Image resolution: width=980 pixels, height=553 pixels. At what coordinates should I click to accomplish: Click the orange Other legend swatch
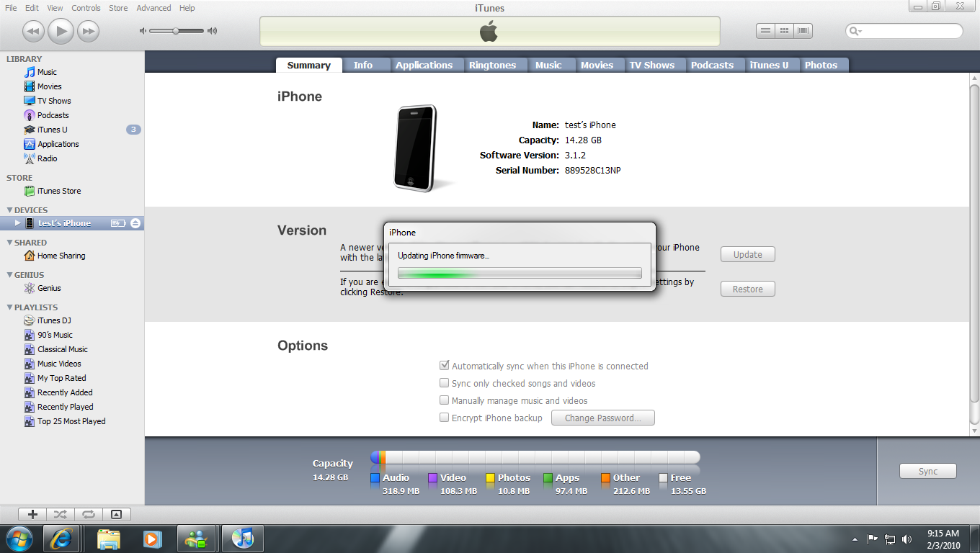[x=605, y=477]
